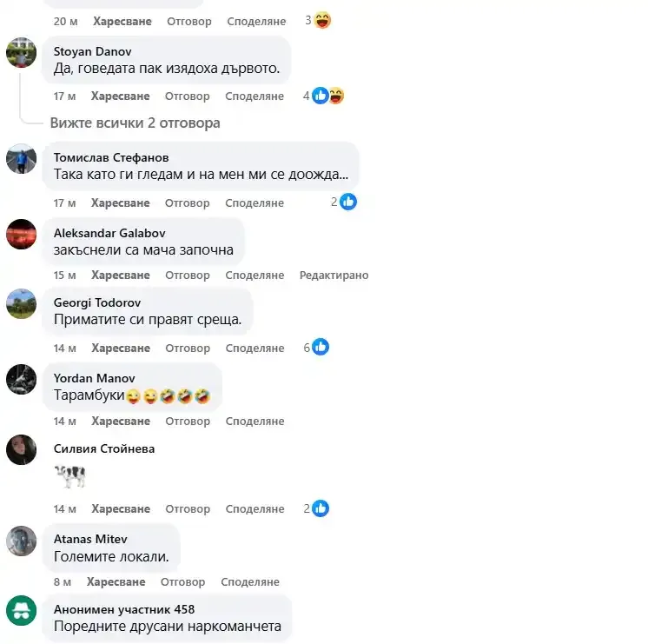This screenshot has height=644, width=648.
Task: Like Atanas Mitev's comment via Харесване
Action: (116, 582)
